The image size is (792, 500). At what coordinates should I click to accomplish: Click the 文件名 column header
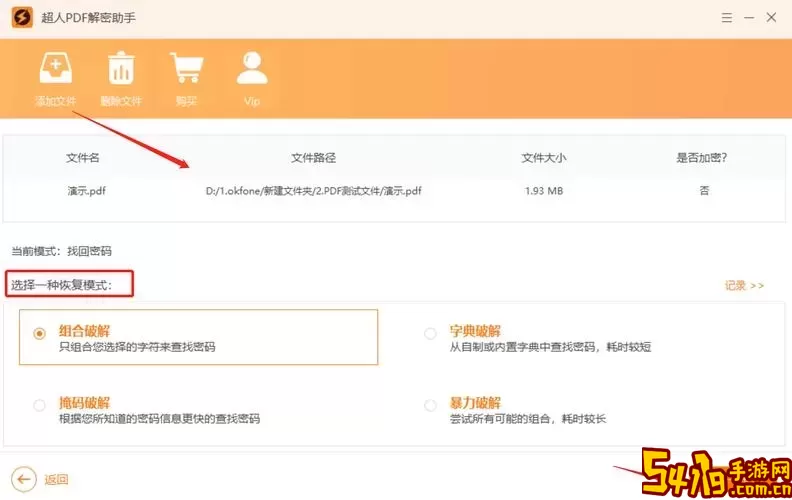tap(83, 158)
